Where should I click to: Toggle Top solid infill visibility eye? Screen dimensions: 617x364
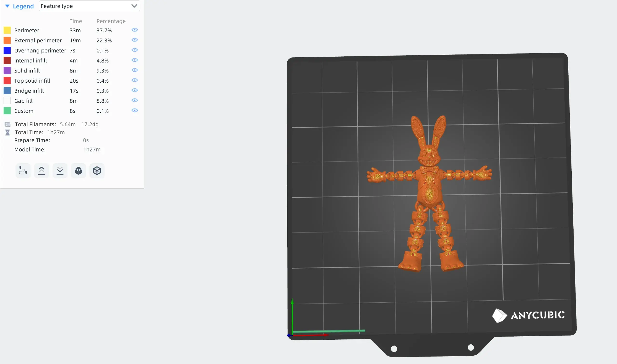click(x=135, y=80)
